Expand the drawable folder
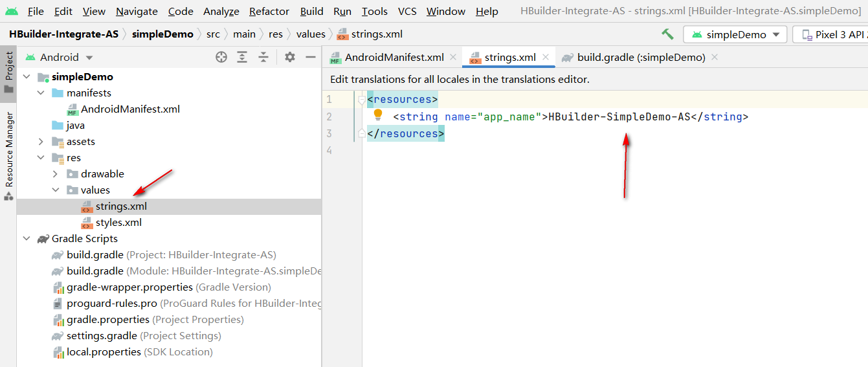The image size is (868, 367). [55, 174]
